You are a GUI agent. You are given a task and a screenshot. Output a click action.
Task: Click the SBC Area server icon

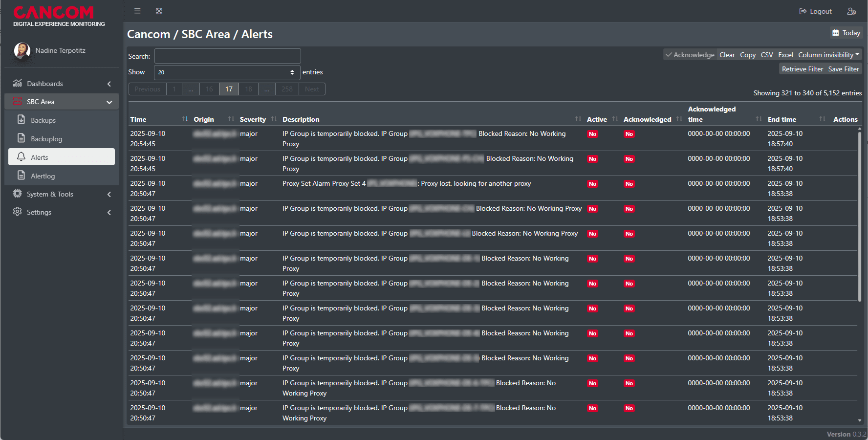18,101
